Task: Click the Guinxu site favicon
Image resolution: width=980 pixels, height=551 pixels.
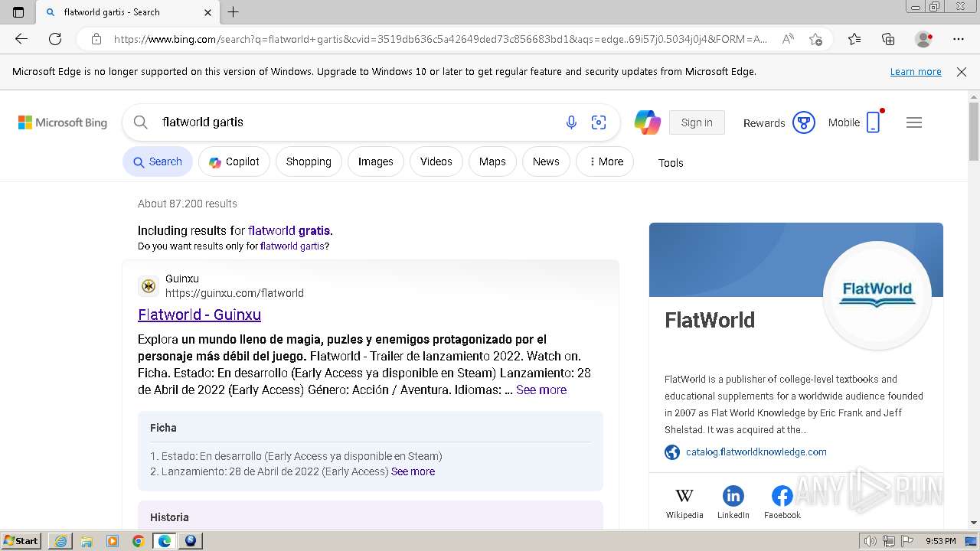Action: [x=149, y=286]
